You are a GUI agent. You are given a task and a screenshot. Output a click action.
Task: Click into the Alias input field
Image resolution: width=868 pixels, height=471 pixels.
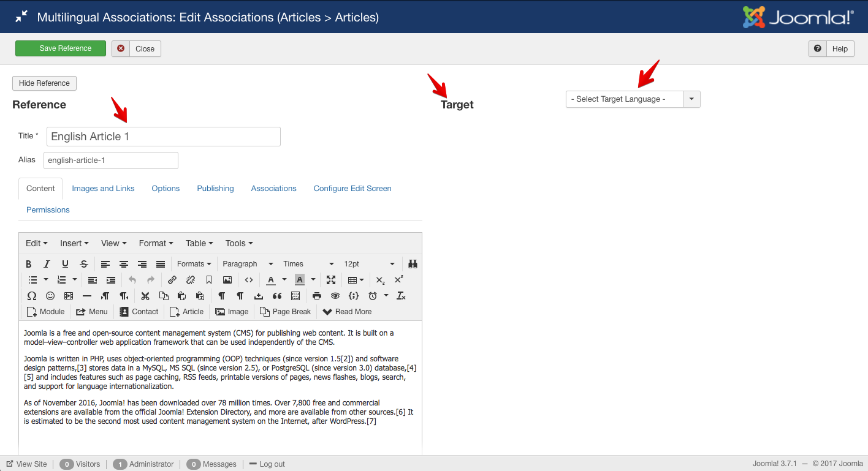pos(110,160)
